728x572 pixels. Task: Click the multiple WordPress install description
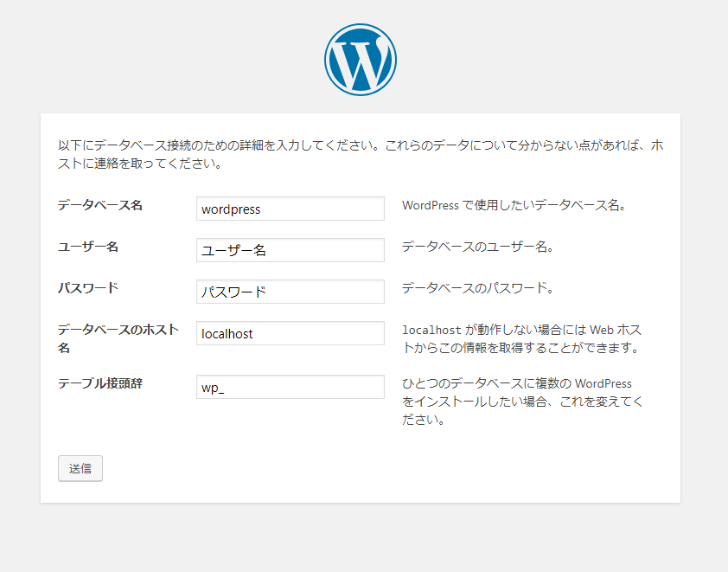[522, 402]
